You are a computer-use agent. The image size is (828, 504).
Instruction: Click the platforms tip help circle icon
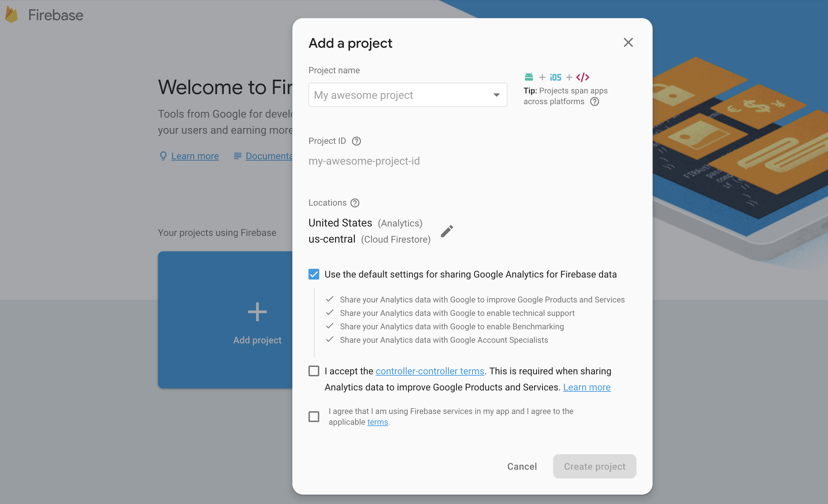coord(595,101)
